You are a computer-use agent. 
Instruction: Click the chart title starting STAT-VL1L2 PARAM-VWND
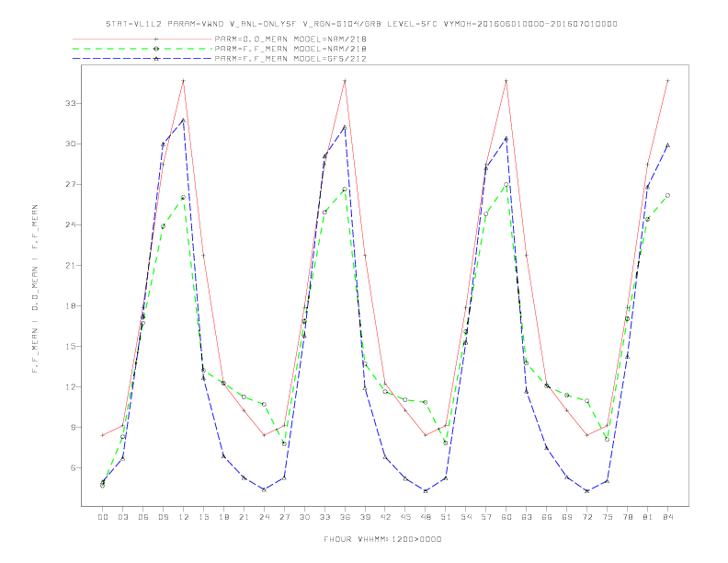click(x=361, y=24)
